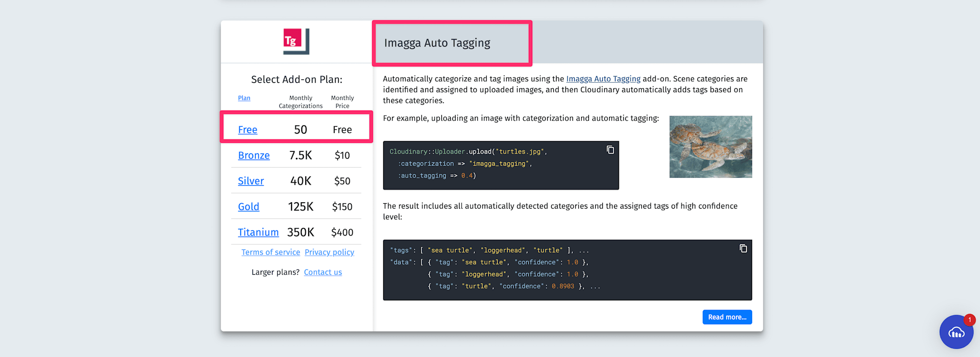This screenshot has height=357, width=980.
Task: Click the "turtles.jpg" filename in code
Action: [519, 152]
